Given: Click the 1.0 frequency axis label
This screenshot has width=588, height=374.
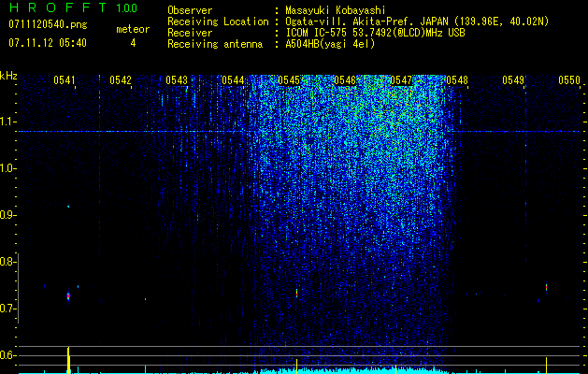Looking at the screenshot, I should click(x=8, y=168).
